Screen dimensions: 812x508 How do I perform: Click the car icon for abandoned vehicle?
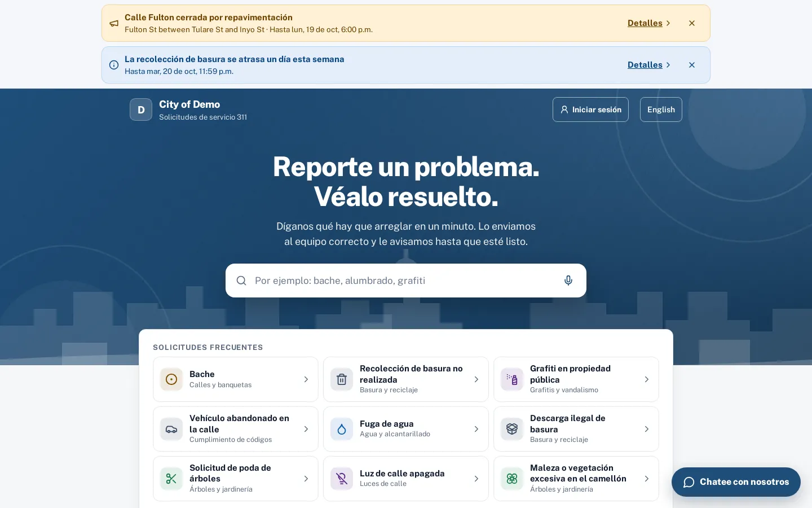[x=171, y=429]
